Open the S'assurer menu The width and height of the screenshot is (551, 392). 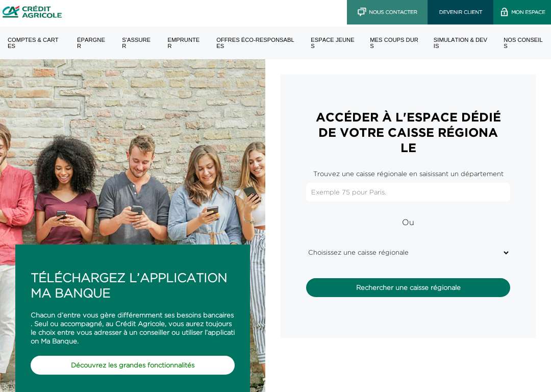(136, 43)
